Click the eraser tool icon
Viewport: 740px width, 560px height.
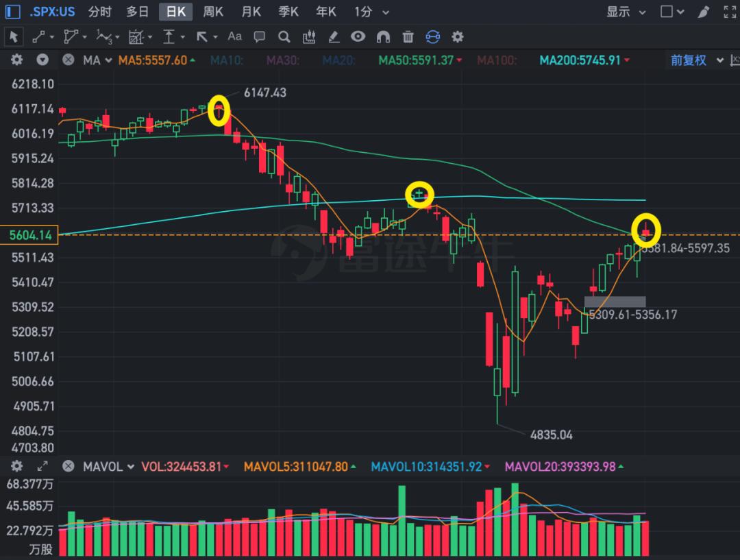point(334,36)
